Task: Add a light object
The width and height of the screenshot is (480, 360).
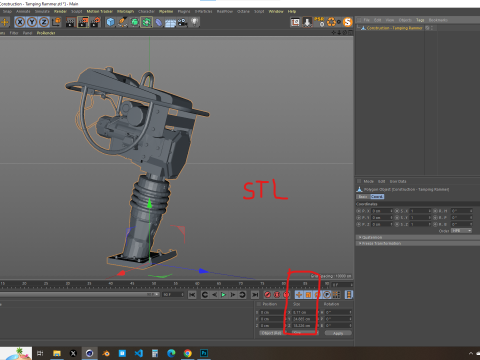Action: tap(194, 22)
